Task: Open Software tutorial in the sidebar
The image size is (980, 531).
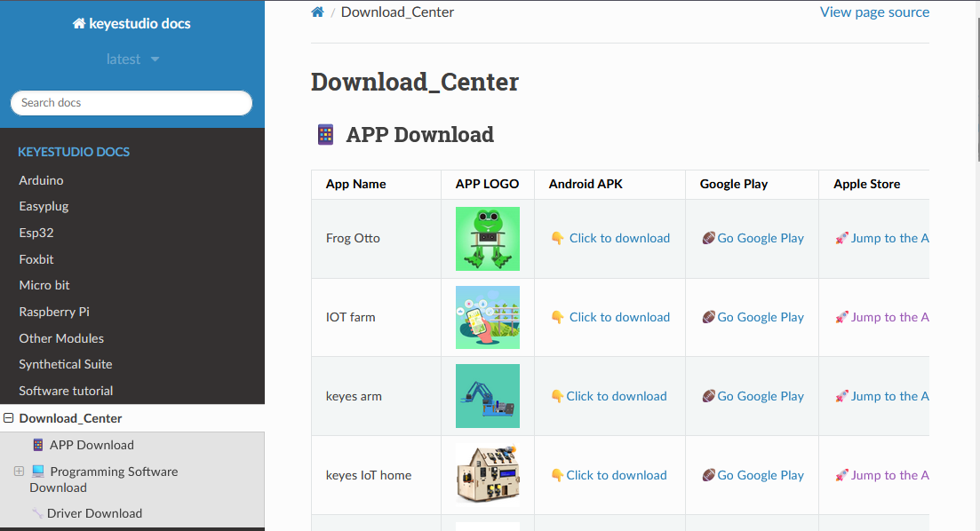Action: click(x=66, y=391)
